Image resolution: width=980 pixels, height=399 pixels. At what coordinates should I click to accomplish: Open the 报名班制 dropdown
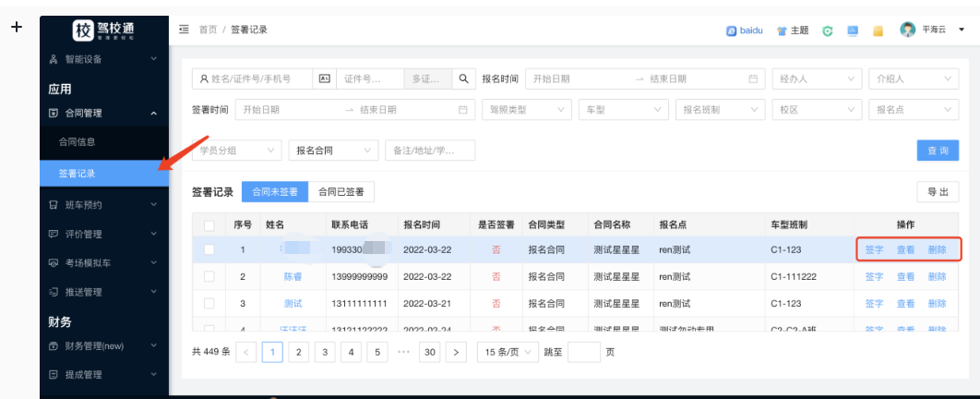point(720,109)
